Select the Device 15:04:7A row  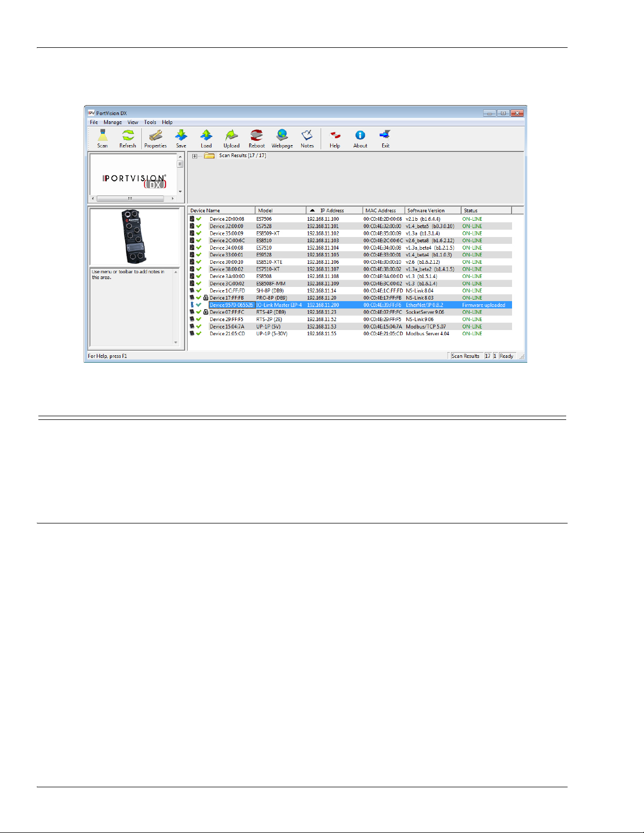pos(350,326)
